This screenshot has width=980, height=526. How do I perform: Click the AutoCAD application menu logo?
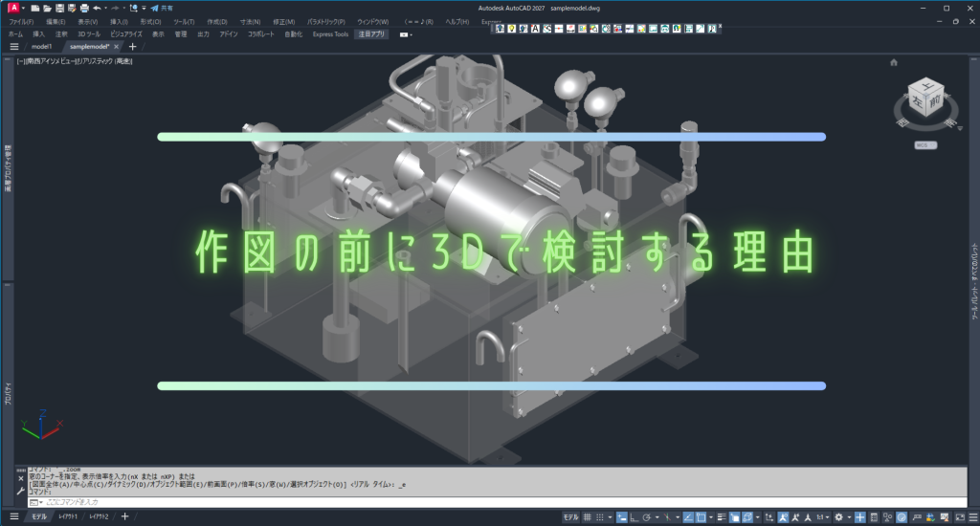click(14, 8)
